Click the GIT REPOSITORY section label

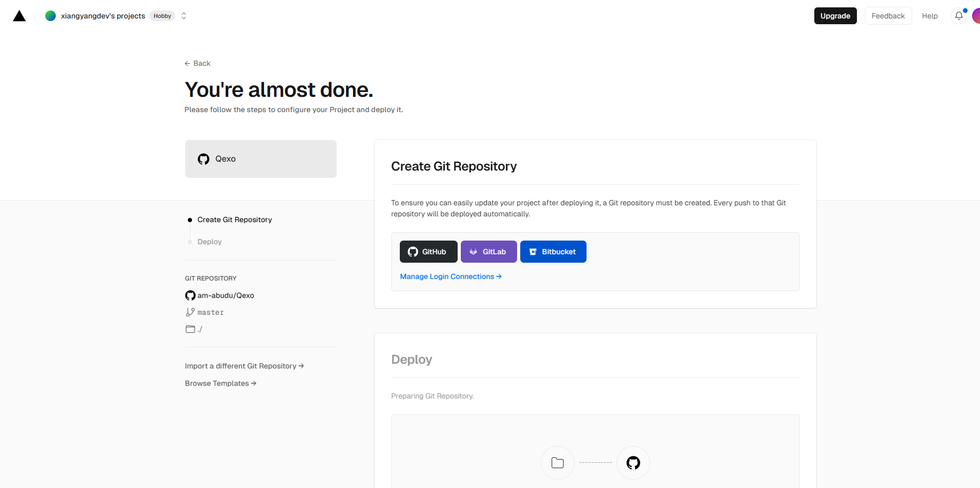[210, 278]
